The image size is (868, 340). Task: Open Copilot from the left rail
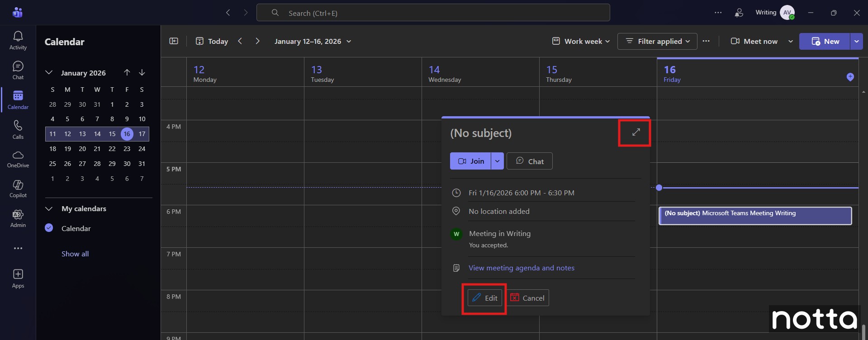(18, 189)
